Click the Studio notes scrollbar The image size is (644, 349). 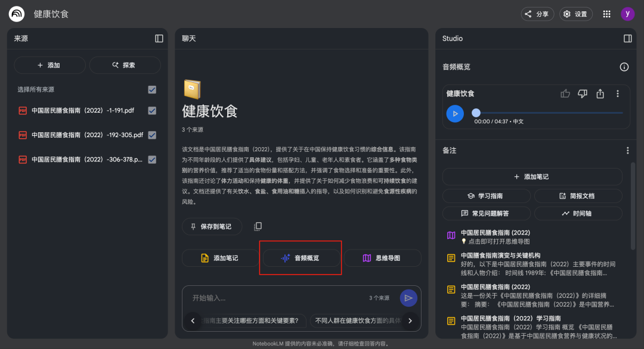633,206
